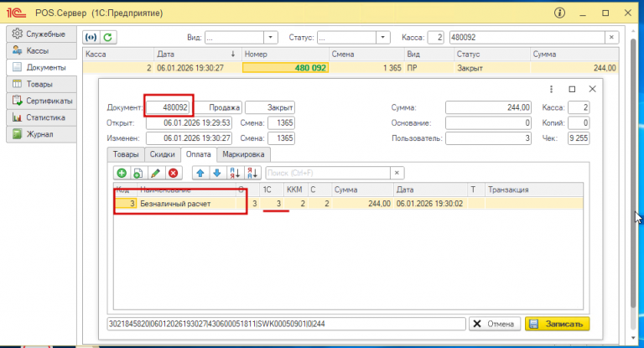
Task: Cancel with the Отмена button
Action: (495, 324)
